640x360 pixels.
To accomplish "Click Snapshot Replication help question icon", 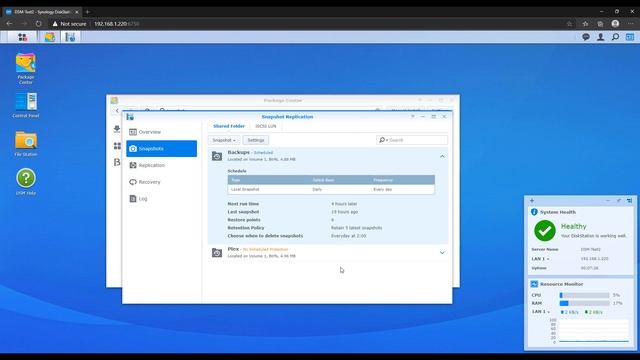I will pyautogui.click(x=412, y=117).
